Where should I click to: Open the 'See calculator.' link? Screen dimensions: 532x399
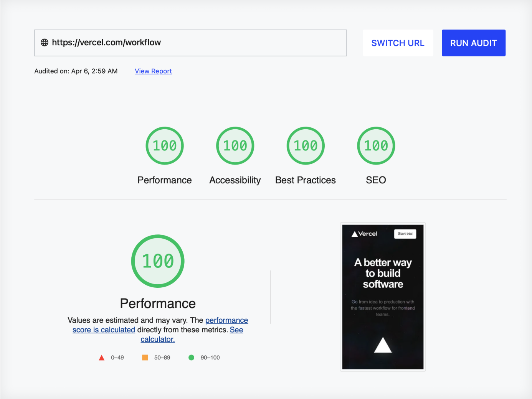[x=192, y=335]
